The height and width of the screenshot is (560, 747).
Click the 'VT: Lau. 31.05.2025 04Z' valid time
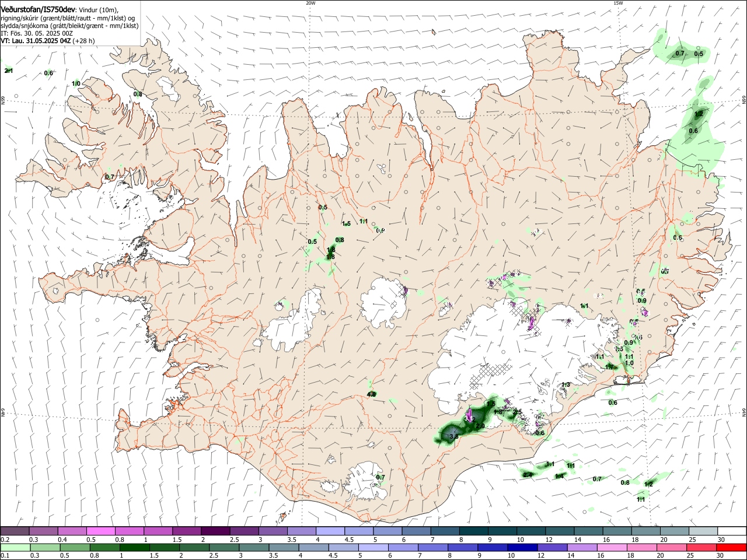point(36,41)
